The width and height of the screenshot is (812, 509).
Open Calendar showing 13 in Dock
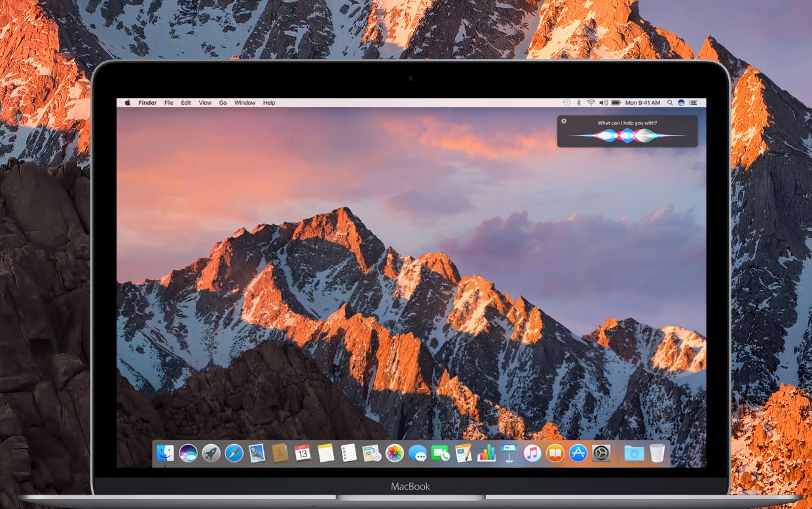(x=303, y=453)
